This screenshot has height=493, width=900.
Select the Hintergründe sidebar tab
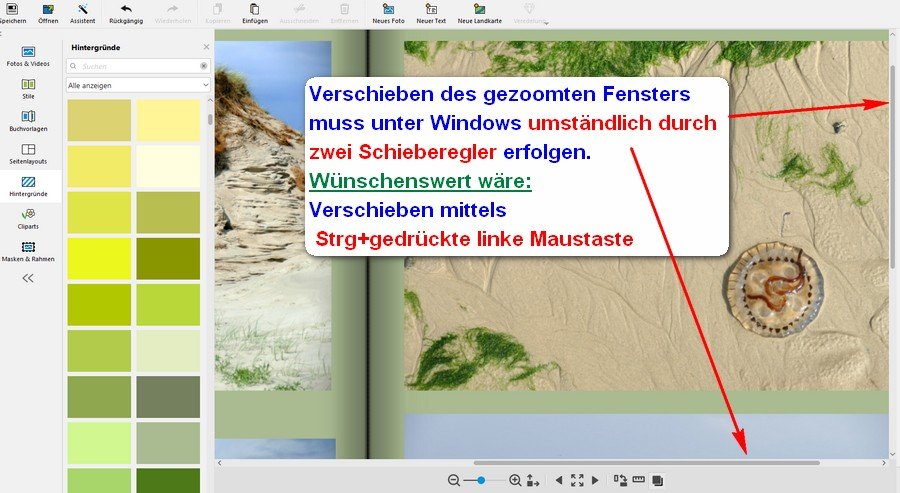[28, 186]
